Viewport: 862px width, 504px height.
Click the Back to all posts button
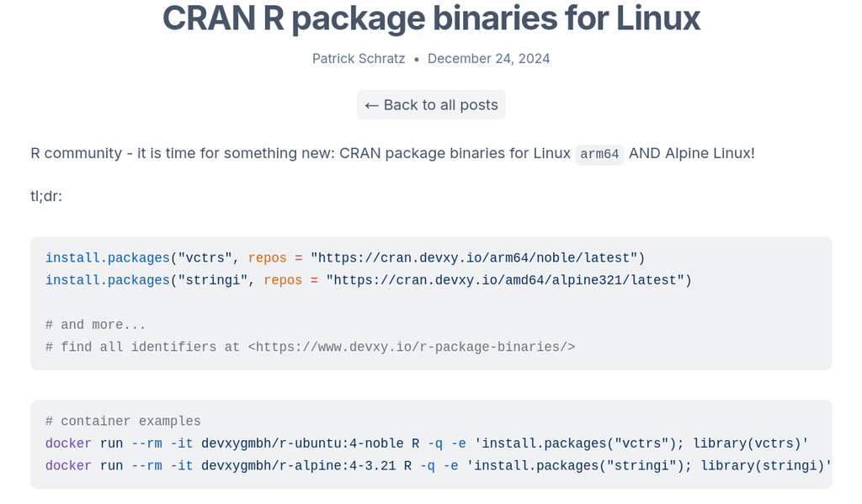click(431, 105)
